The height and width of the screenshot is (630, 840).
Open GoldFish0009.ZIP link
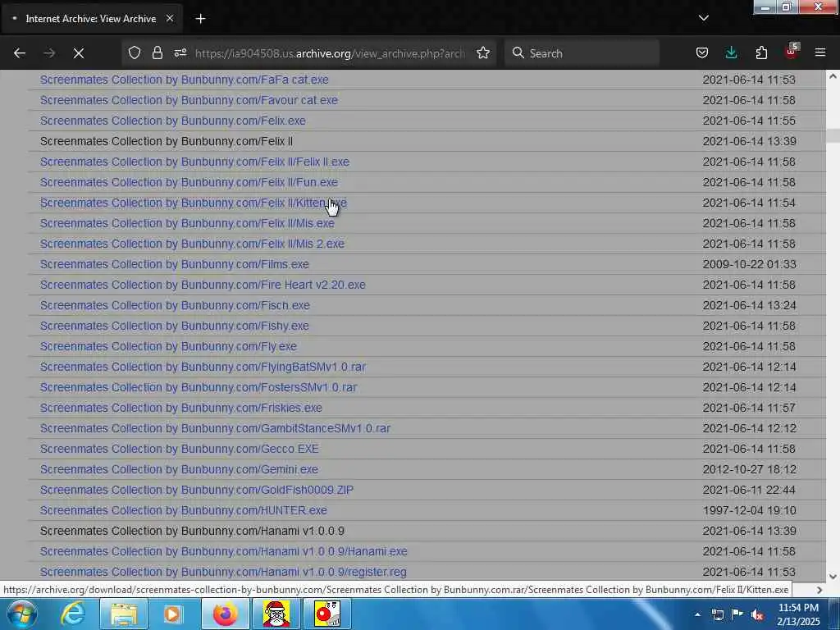(x=197, y=490)
